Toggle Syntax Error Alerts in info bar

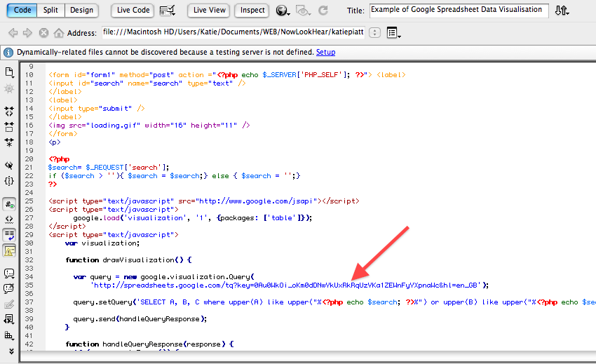tap(9, 250)
